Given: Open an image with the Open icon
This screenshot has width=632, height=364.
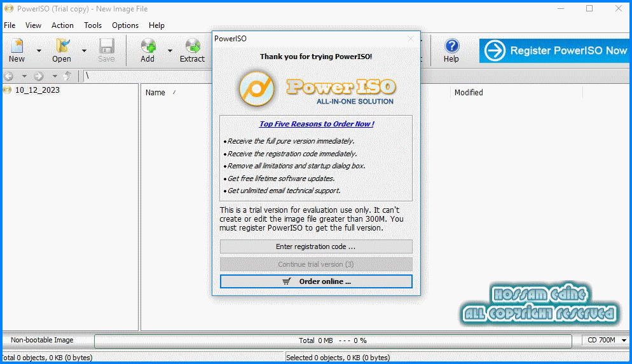Looking at the screenshot, I should [x=62, y=46].
